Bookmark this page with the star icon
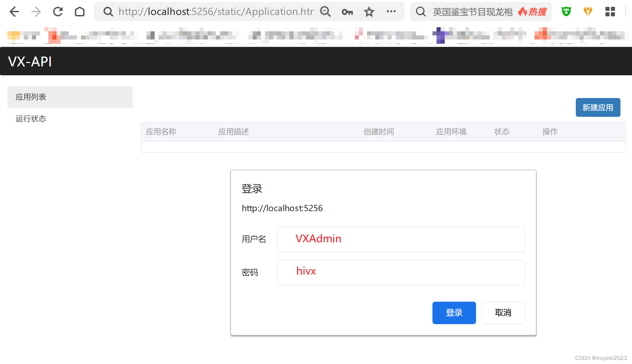Screen dimensions: 632x364 tap(369, 12)
